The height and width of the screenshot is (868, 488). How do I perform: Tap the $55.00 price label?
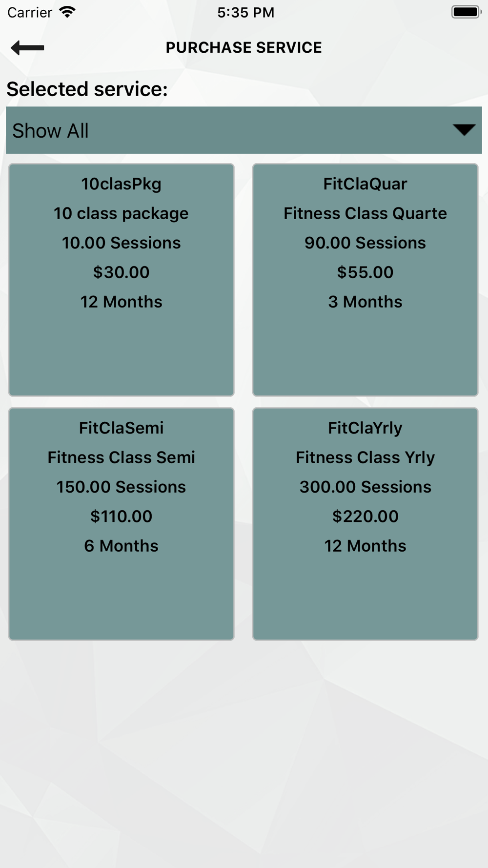point(365,272)
